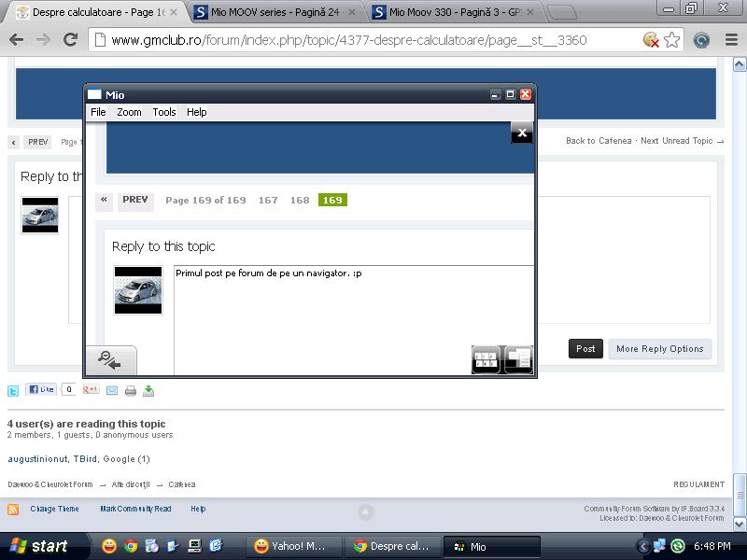
Task: Open the Tools menu in Mio
Action: coord(164,112)
